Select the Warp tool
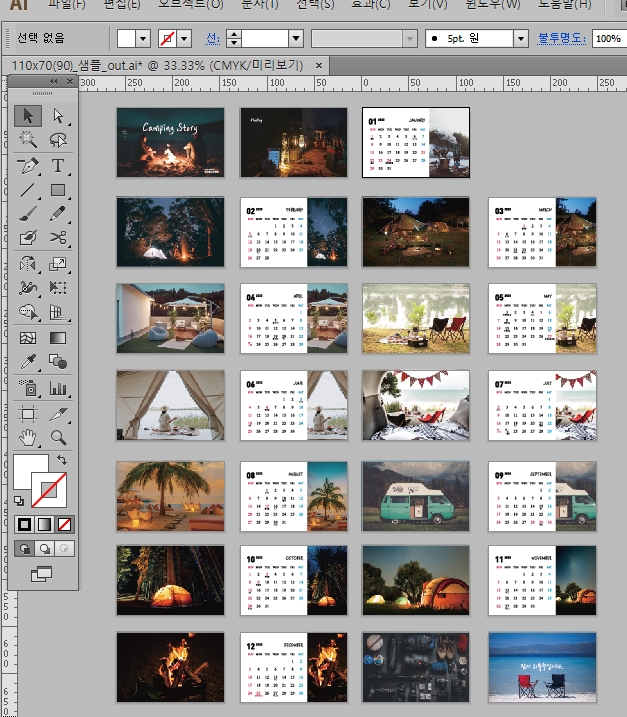Screen dimensions: 627x717 (28, 288)
